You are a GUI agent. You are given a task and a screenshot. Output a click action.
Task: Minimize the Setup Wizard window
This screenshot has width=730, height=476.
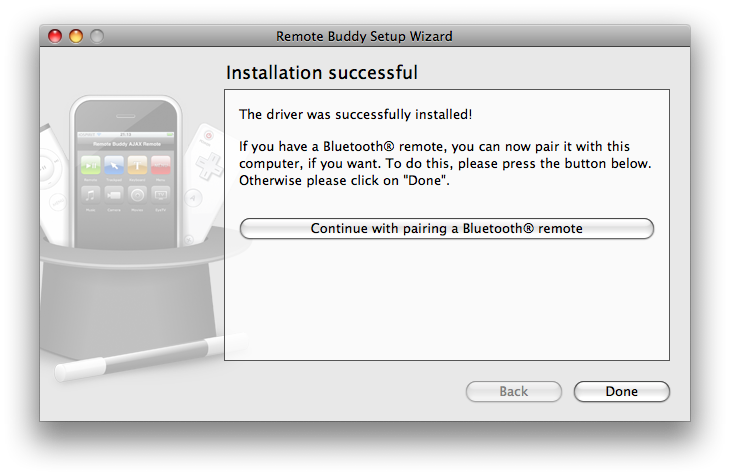click(76, 36)
